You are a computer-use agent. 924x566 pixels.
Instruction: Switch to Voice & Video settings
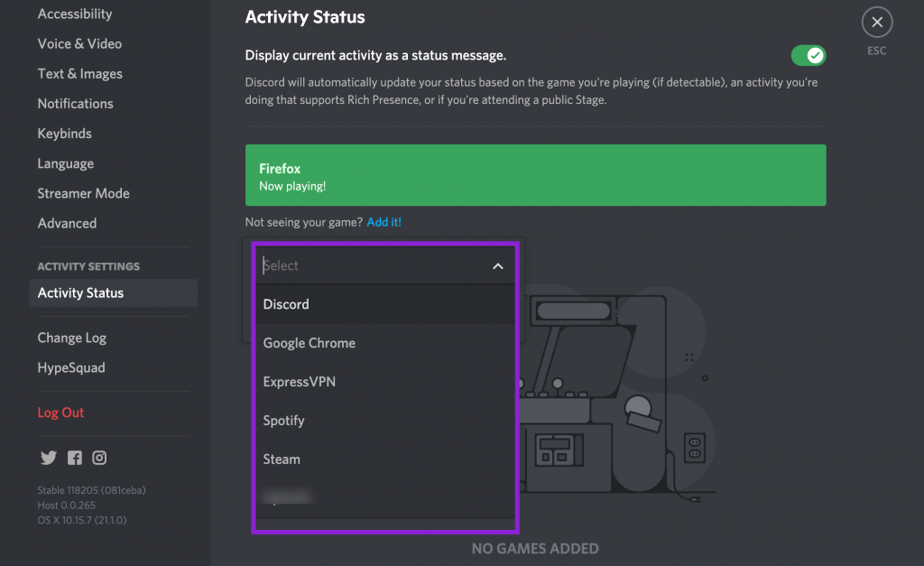[x=79, y=43]
